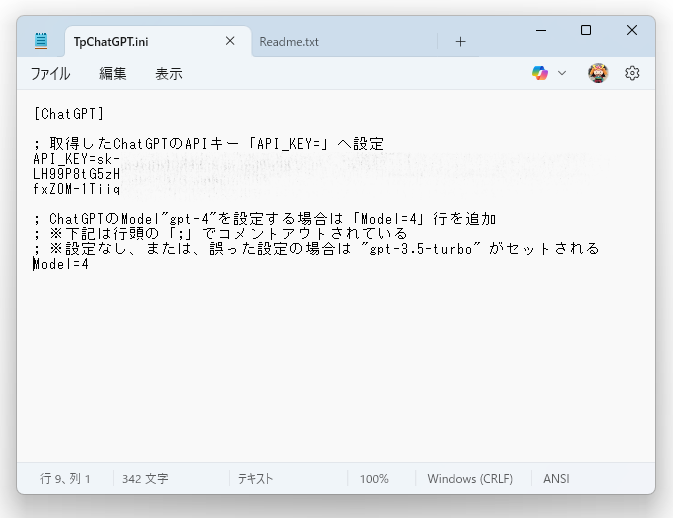The image size is (673, 518).
Task: Click the コメントアウトされている comment line
Action: 220,234
